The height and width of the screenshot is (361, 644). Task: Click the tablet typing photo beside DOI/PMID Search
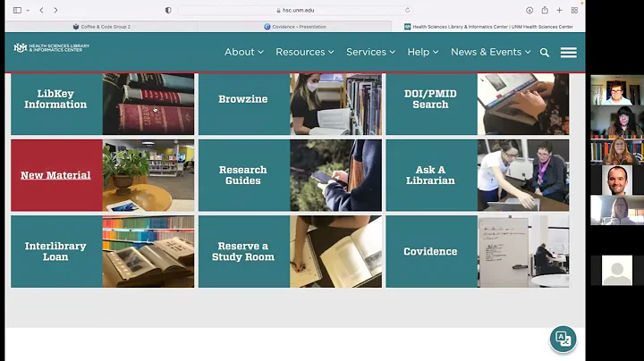coord(523,105)
